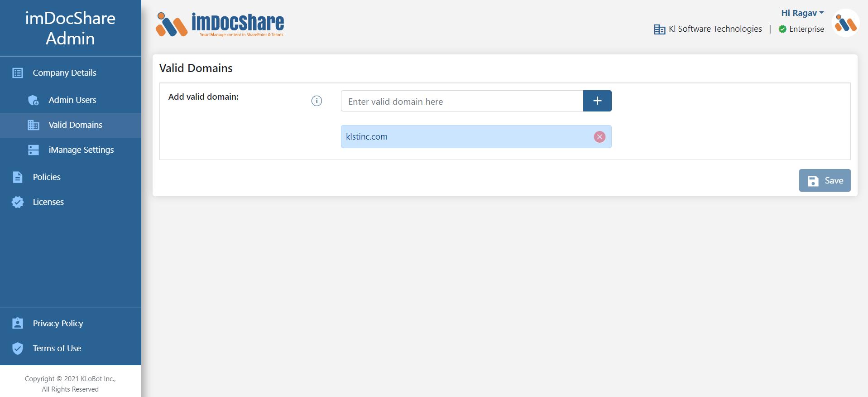Screen dimensions: 868x397
Task: Open the Hi Ragav user dropdown
Action: click(x=802, y=13)
